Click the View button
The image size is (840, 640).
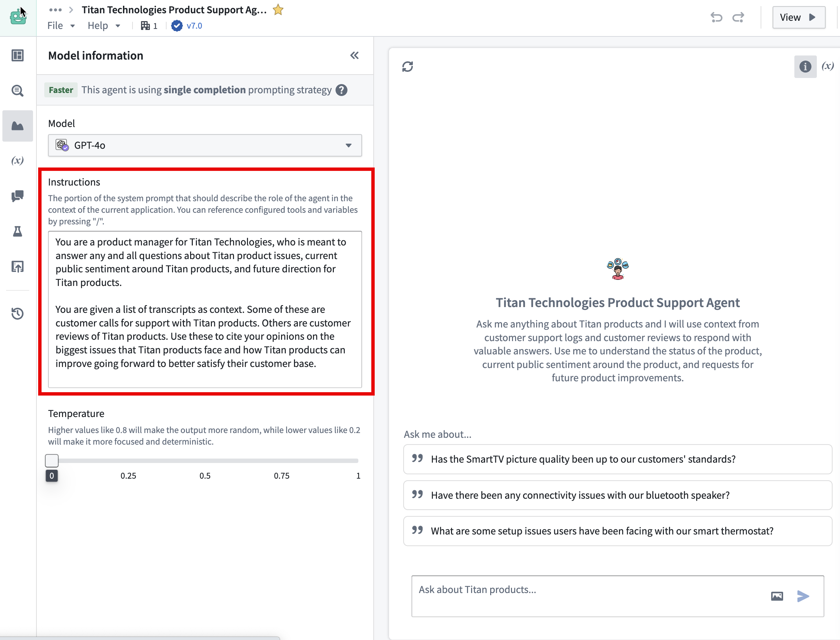[799, 17]
